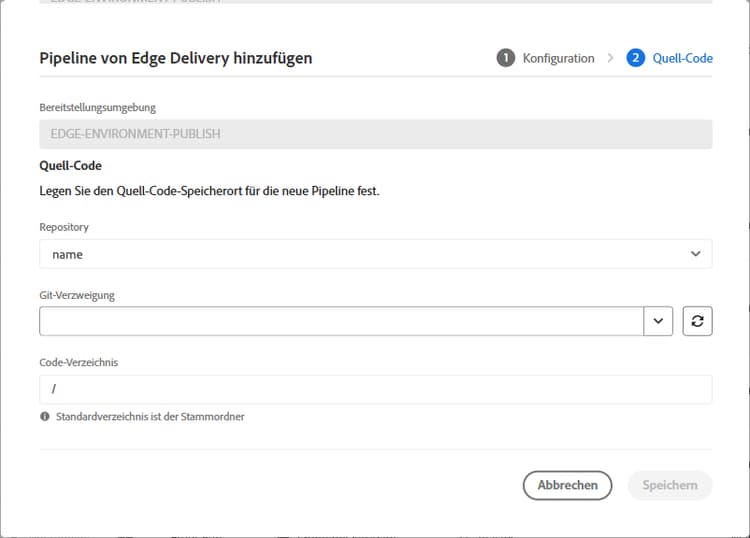Open the Git-Verzweigung dropdown arrow
Viewport: 750px width, 538px height.
click(x=658, y=321)
